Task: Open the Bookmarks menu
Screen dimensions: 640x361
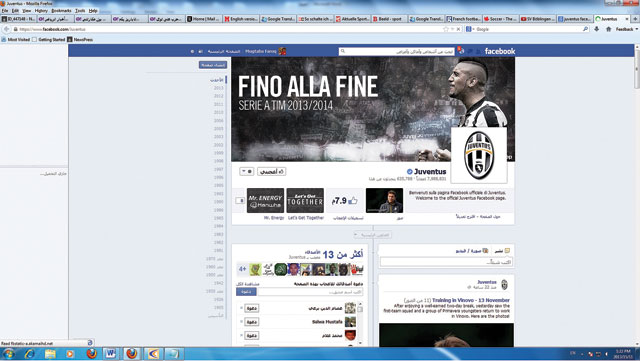Action: tap(61, 11)
